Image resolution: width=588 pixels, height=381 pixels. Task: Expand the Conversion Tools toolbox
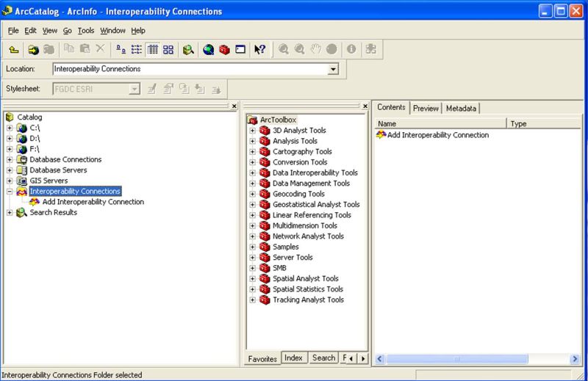tap(252, 162)
